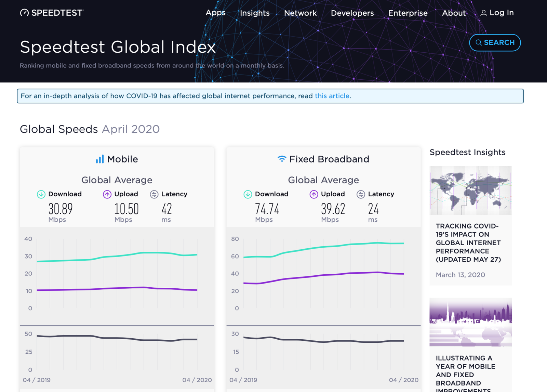This screenshot has width=547, height=392.
Task: Click the March 13, 2020 article date
Action: [460, 275]
